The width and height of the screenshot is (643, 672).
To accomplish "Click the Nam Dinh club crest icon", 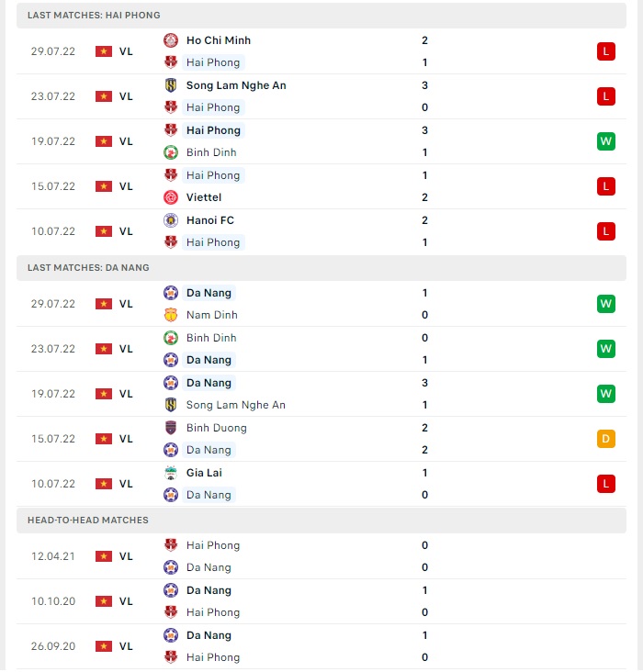I will (171, 315).
